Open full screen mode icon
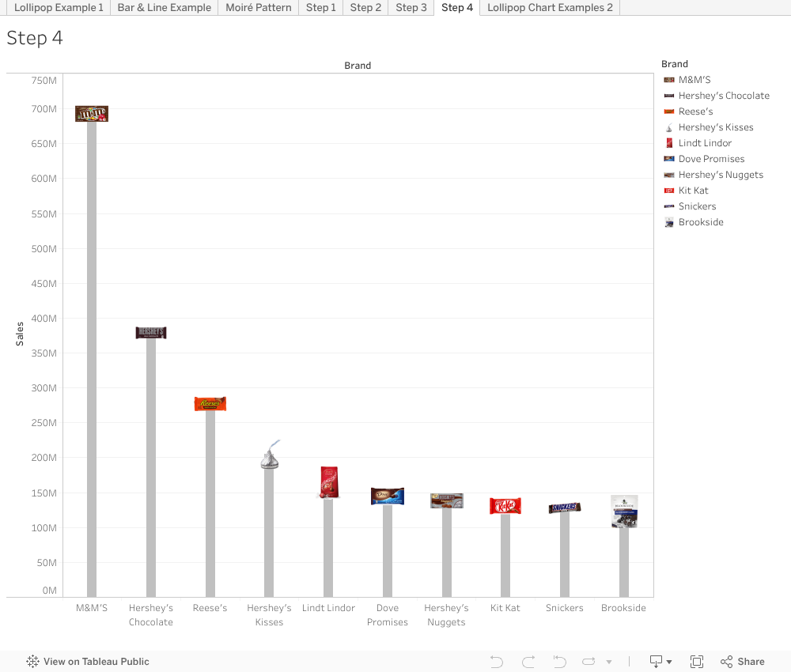Viewport: 791px width, 672px height. tap(697, 661)
